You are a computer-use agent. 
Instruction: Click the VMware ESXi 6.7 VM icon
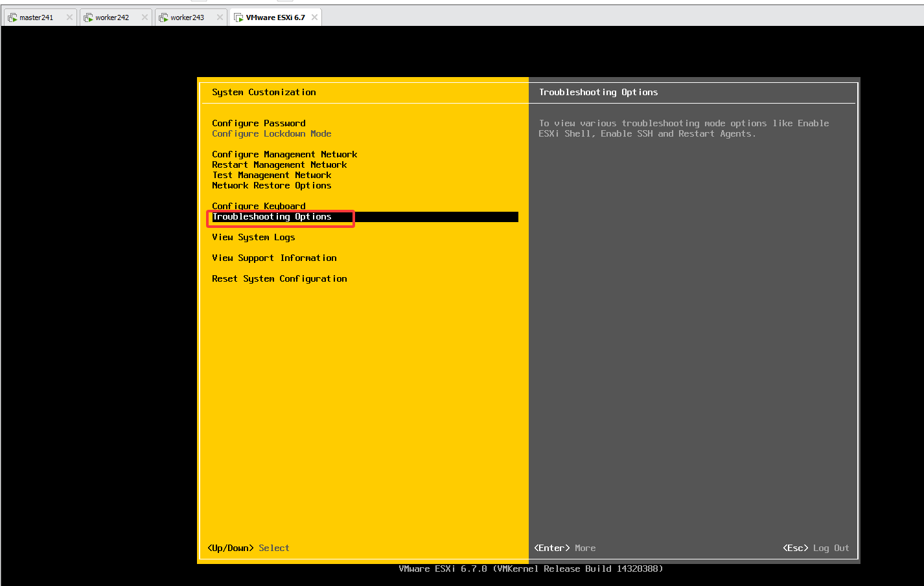tap(238, 17)
